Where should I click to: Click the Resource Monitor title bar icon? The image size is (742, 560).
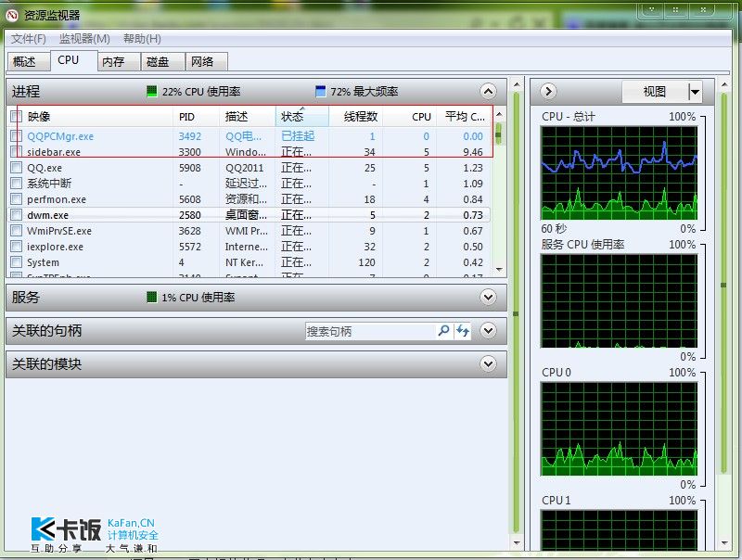[x=11, y=15]
